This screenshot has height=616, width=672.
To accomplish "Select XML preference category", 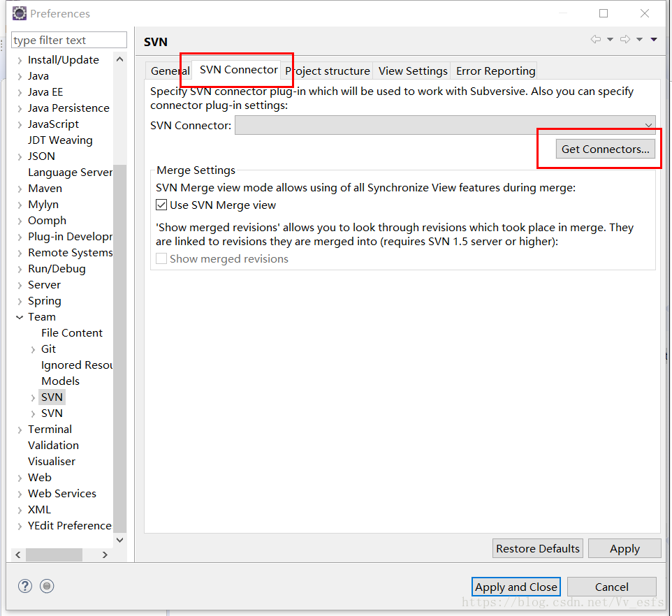I will 39,510.
